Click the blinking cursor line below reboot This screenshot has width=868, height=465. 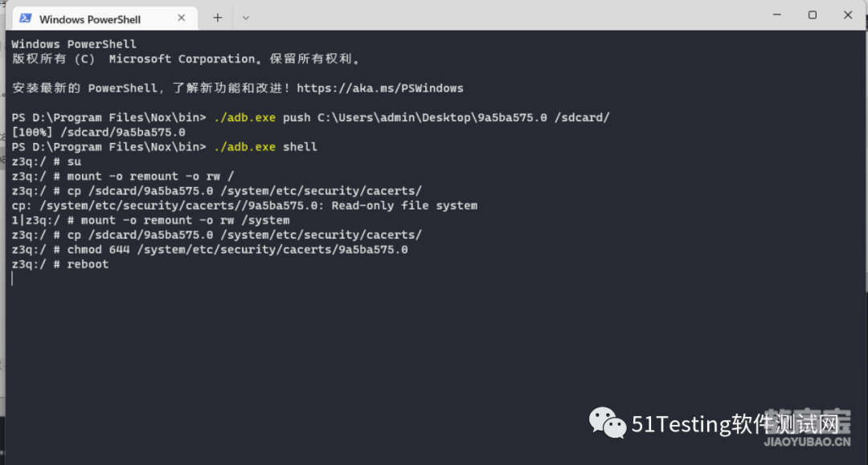pyautogui.click(x=11, y=279)
